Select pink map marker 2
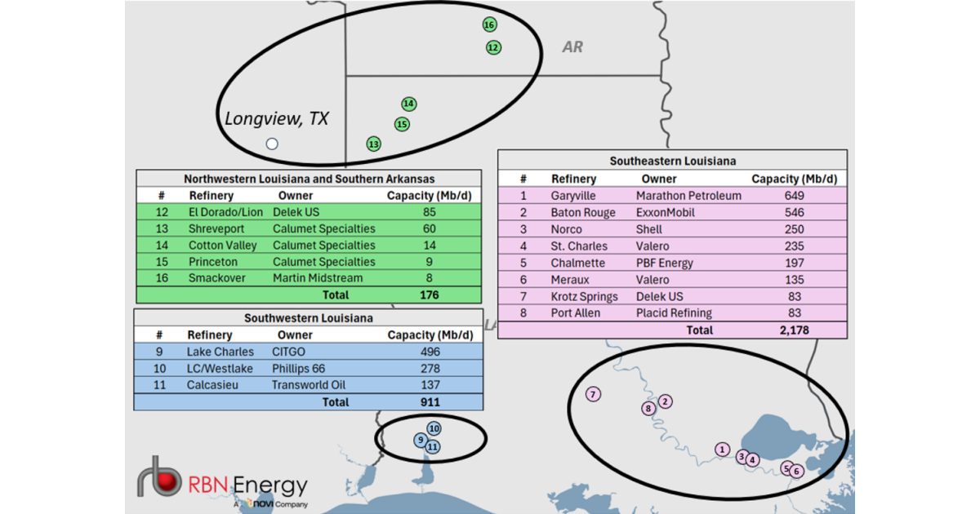 tap(666, 401)
